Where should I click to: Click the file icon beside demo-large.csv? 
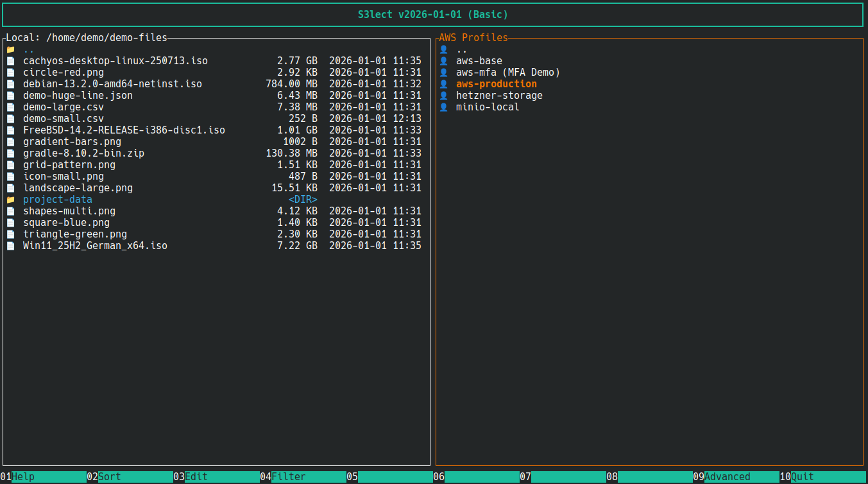coord(10,107)
